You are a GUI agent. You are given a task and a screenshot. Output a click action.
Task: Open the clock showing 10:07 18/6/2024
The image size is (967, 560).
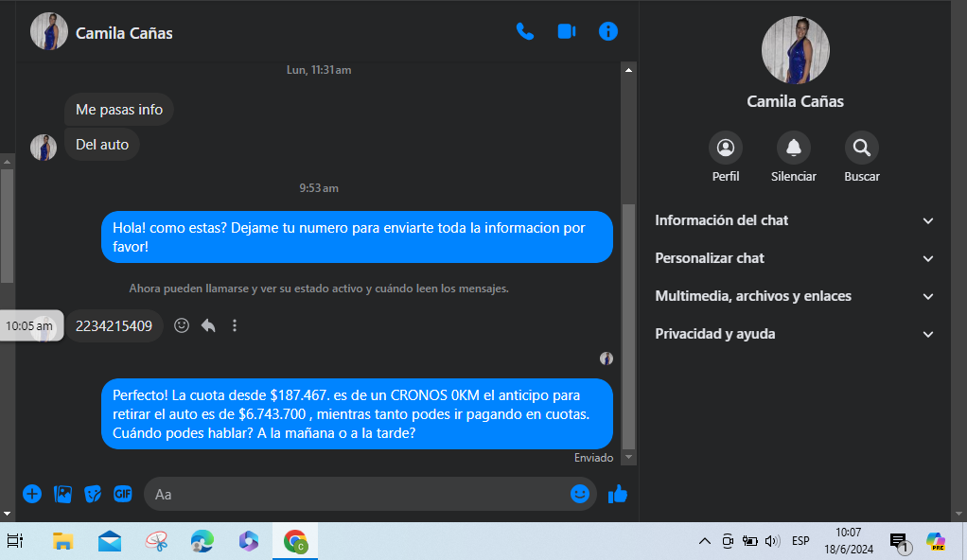(x=849, y=541)
